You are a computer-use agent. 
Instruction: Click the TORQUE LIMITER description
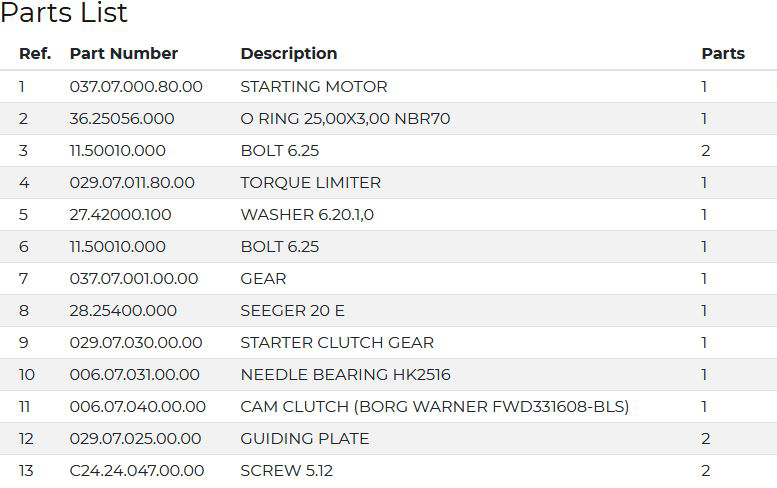pyautogui.click(x=310, y=183)
